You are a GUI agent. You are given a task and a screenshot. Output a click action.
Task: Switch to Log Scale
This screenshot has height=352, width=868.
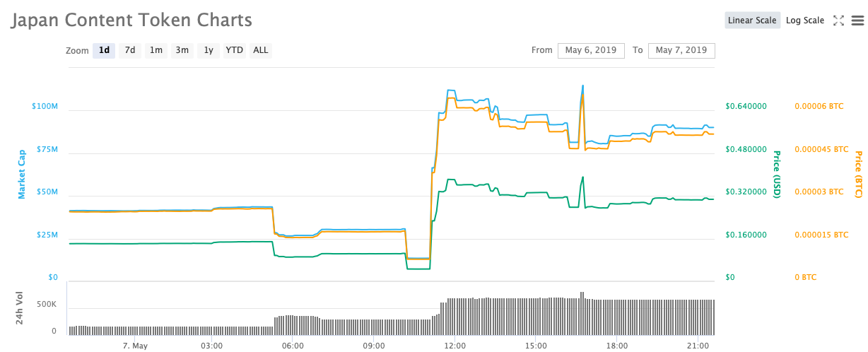pos(805,20)
